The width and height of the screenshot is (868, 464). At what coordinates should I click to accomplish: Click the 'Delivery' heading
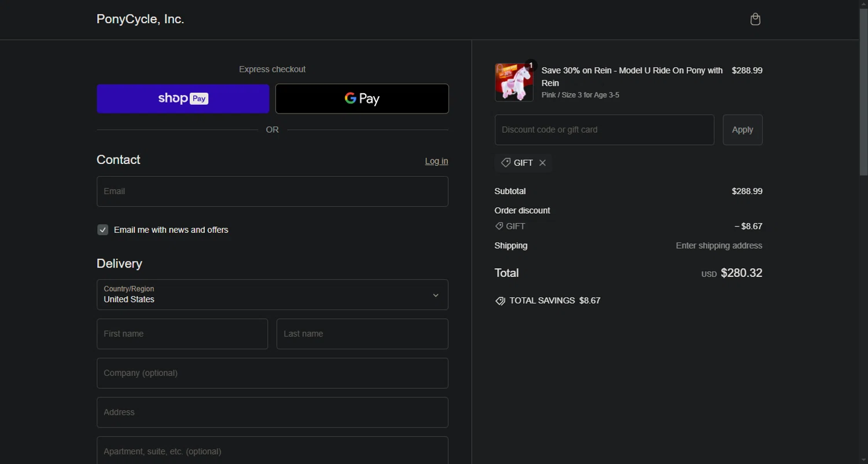tap(119, 264)
